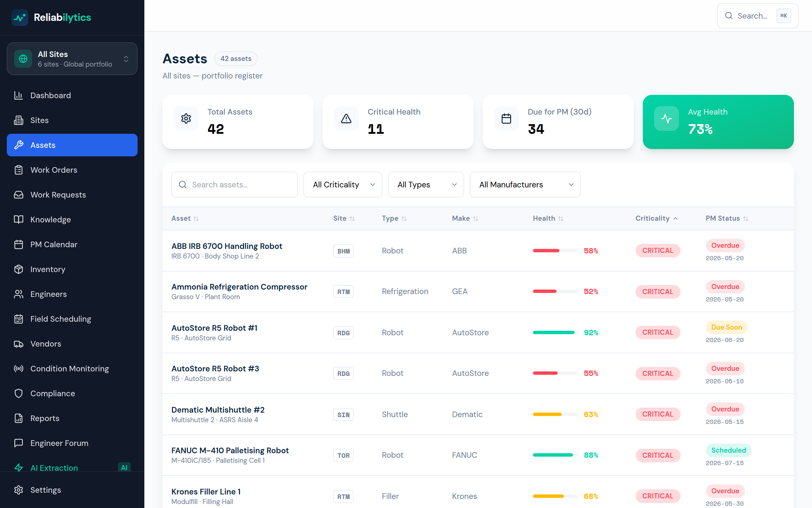Click the Condition Monitoring signal icon
The image size is (812, 508).
[18, 369]
